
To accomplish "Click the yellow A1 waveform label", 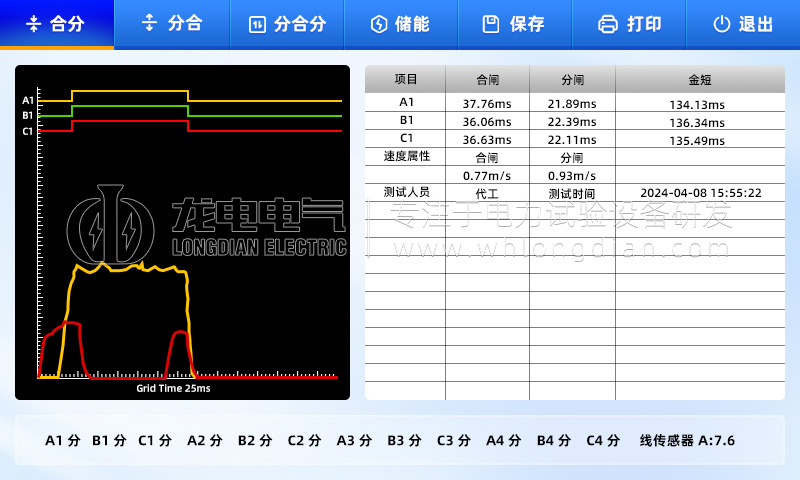I will 28,100.
